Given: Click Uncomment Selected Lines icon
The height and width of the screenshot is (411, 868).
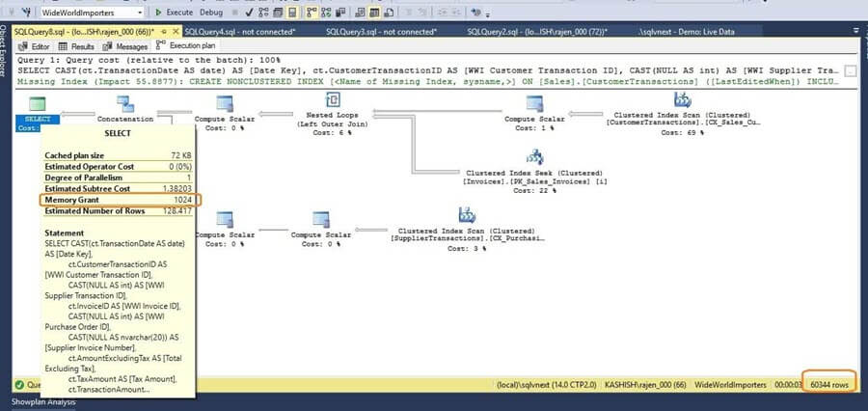Looking at the screenshot, I should pyautogui.click(x=422, y=13).
